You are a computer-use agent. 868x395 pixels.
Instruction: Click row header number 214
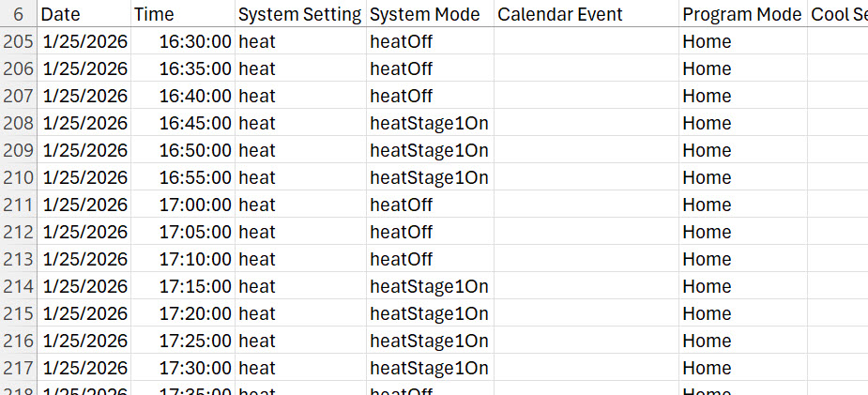coord(19,286)
